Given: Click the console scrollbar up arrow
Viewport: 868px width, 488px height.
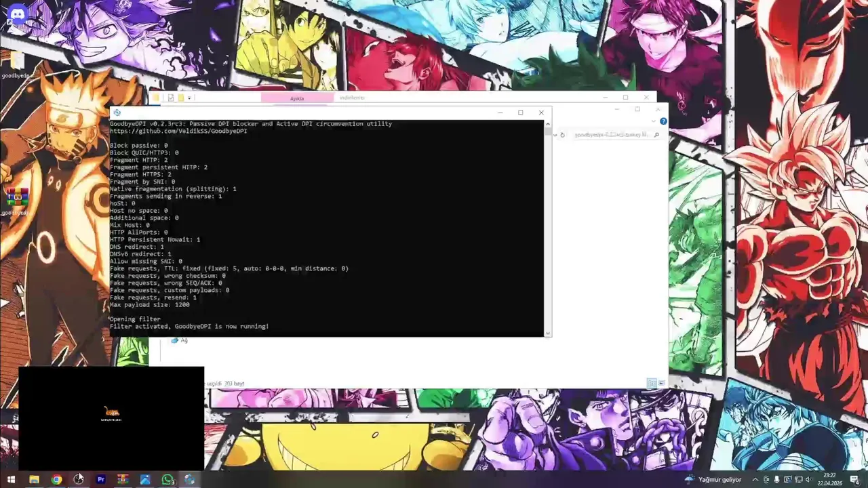Looking at the screenshot, I should pos(548,124).
